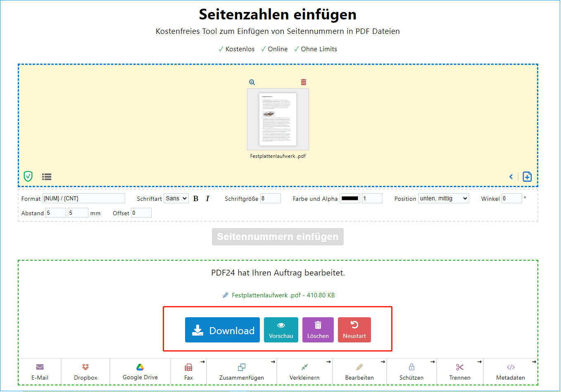Add another file using the plus document icon

(527, 176)
